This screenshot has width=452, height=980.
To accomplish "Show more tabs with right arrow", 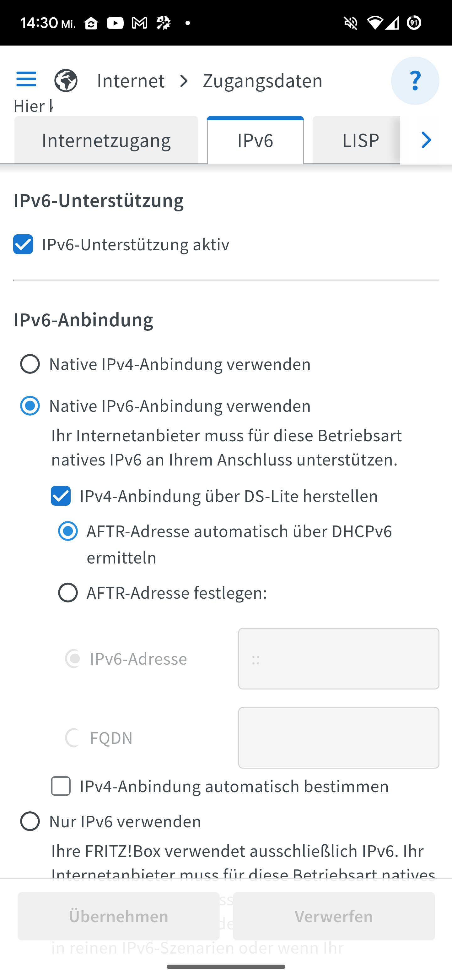I will click(426, 140).
